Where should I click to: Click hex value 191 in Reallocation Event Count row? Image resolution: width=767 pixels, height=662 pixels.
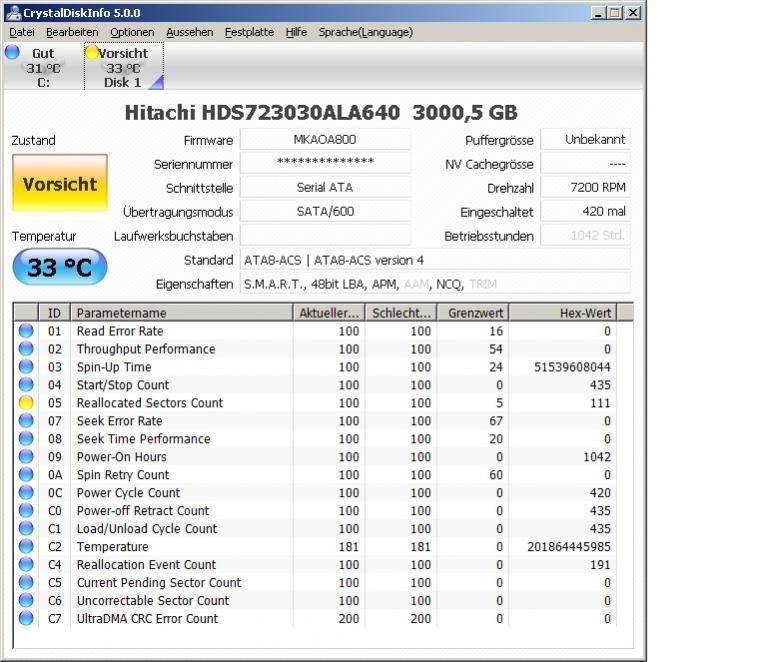(600, 564)
